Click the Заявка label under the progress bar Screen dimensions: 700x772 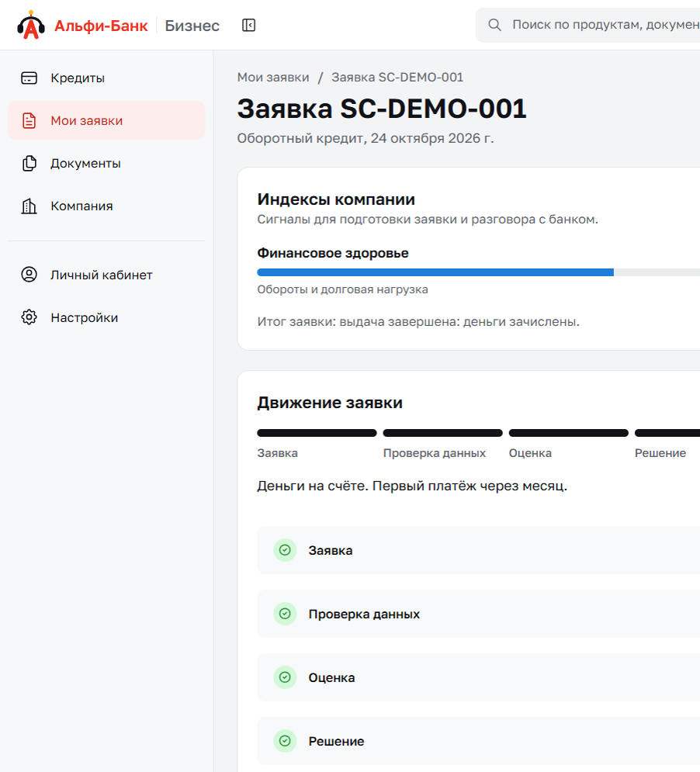click(x=277, y=453)
